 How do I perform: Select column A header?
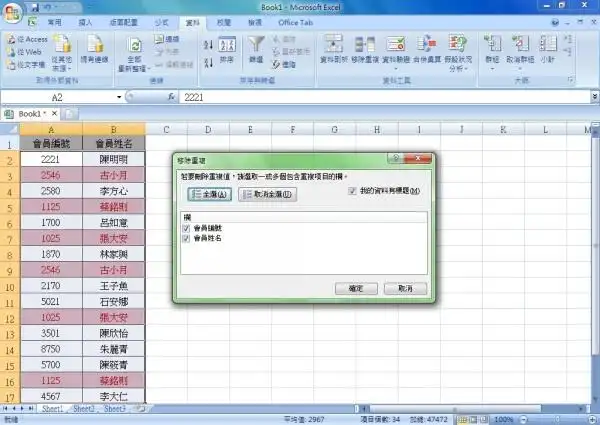point(51,129)
